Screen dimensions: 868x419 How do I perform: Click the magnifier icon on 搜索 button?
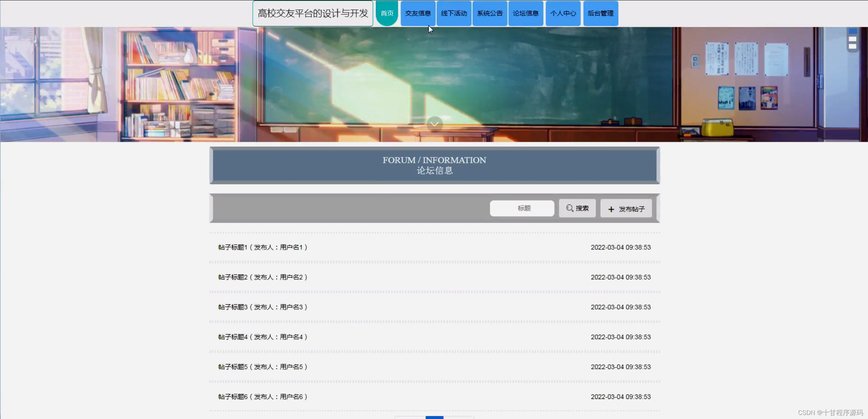pos(569,208)
